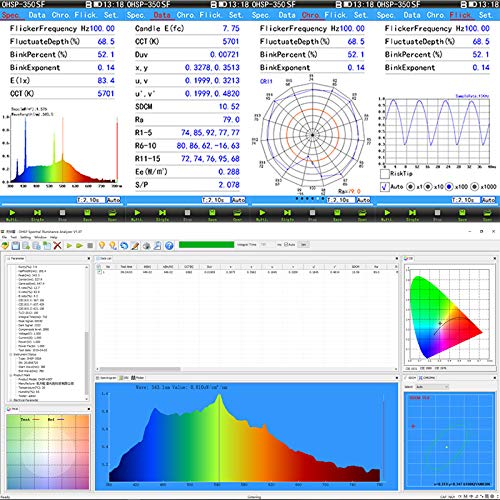This screenshot has width=500, height=500.
Task: Click the first green play arrow in analyzer toolbar
Action: click(x=69, y=246)
